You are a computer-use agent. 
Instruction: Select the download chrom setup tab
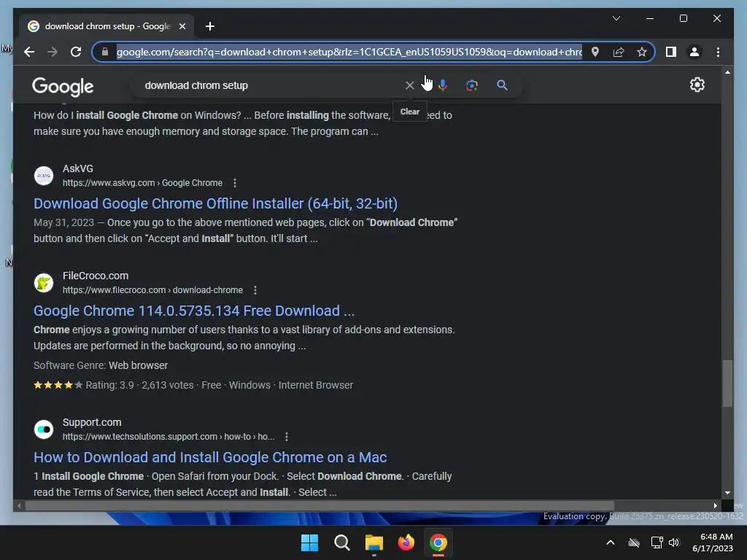[107, 26]
